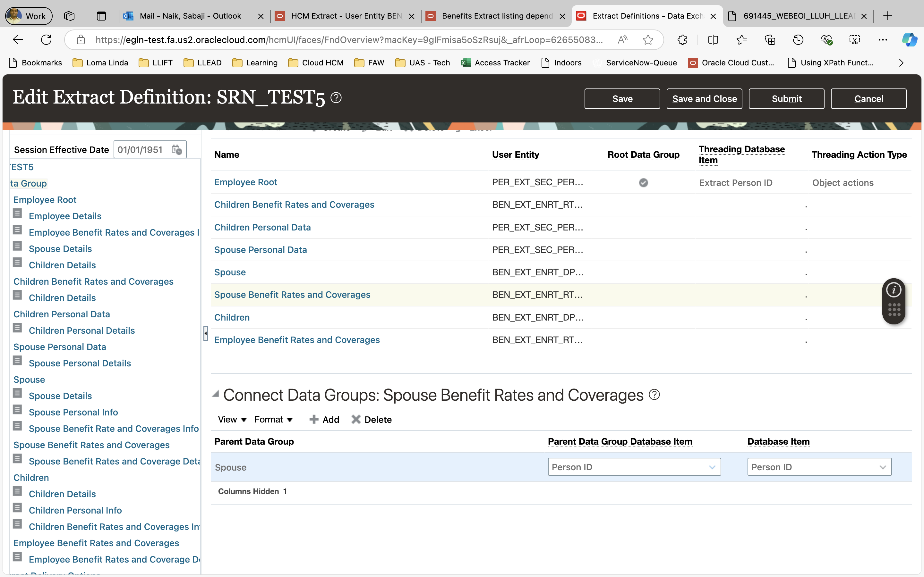Click the Add icon in Connect Data Groups
Image resolution: width=924 pixels, height=577 pixels.
[313, 419]
